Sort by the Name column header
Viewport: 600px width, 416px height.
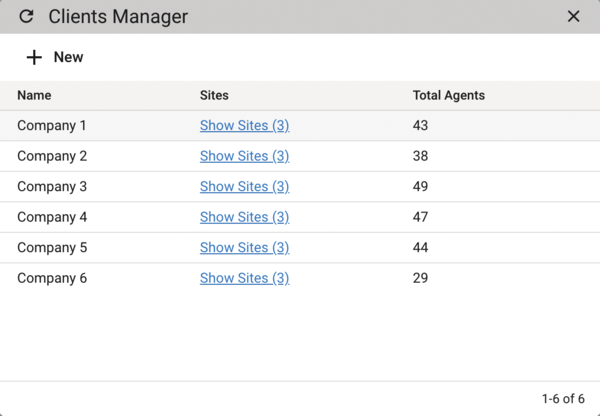[34, 96]
